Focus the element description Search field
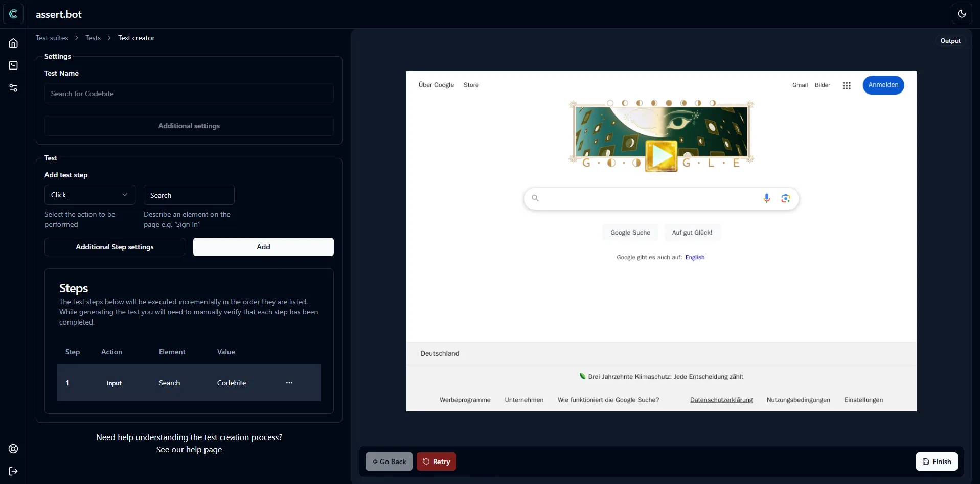This screenshot has height=484, width=980. [189, 195]
